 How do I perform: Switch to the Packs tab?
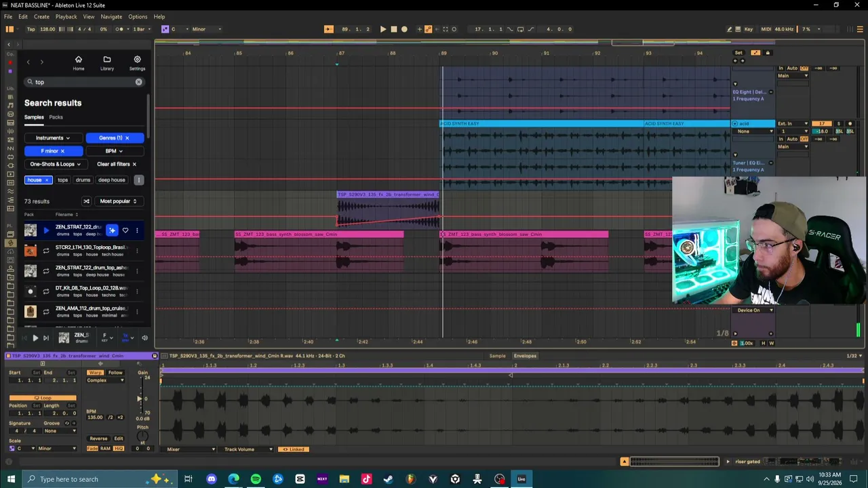pos(56,117)
